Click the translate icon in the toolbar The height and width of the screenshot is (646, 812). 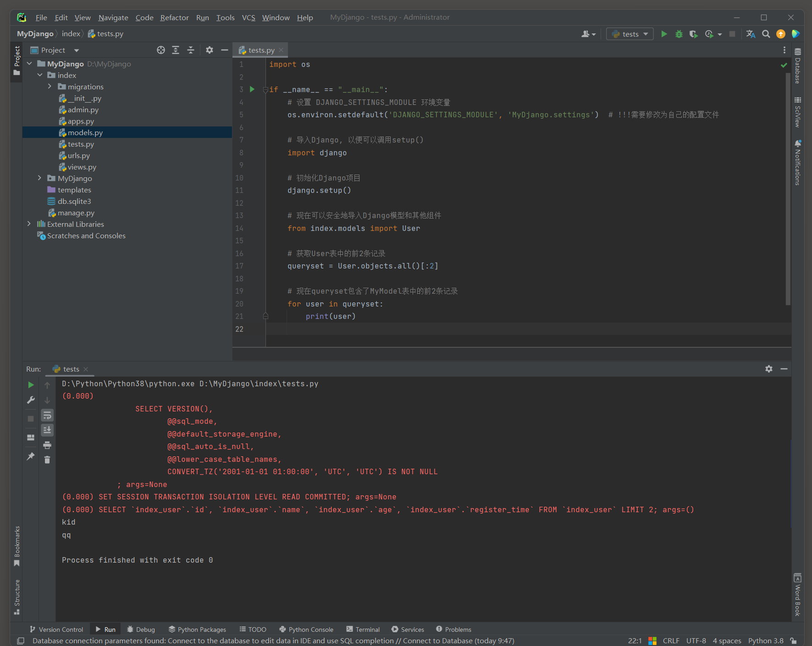[x=751, y=34]
